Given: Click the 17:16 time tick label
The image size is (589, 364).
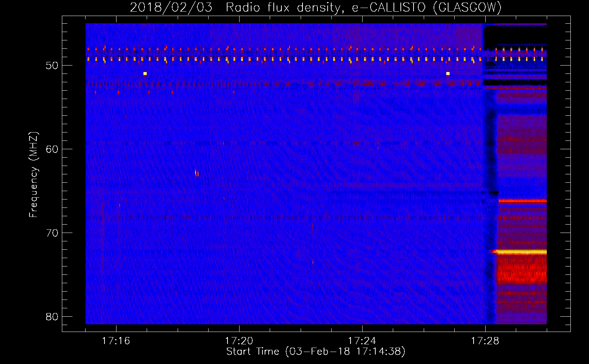Looking at the screenshot, I should pos(116,341).
